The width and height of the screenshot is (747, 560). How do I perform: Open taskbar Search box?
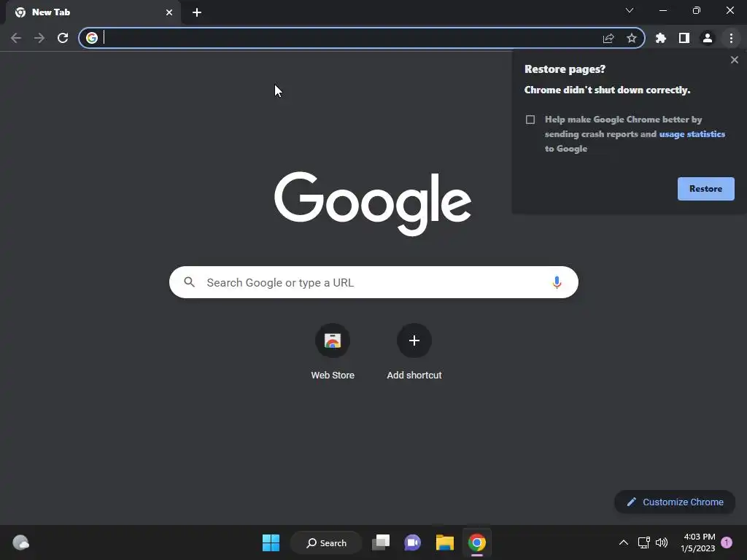[x=326, y=542]
